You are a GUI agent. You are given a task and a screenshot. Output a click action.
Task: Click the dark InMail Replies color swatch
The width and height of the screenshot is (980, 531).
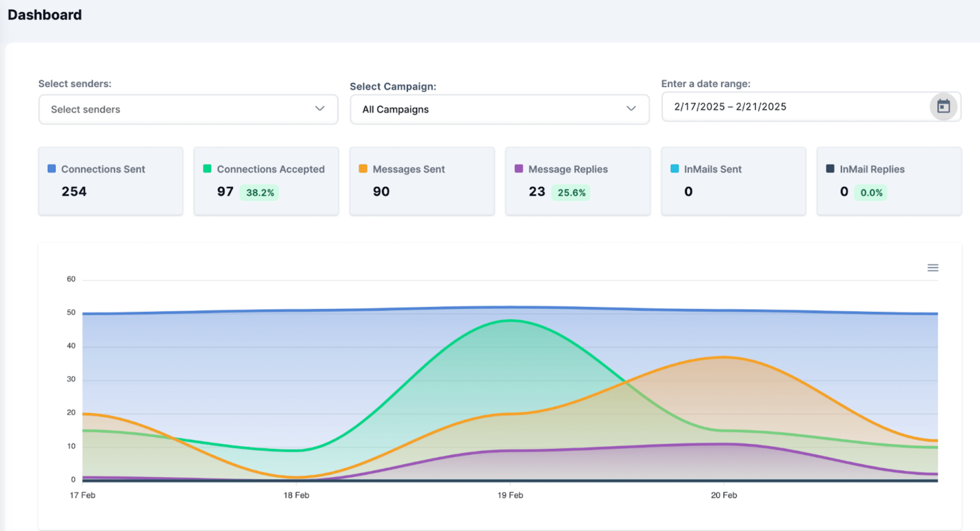pyautogui.click(x=830, y=168)
